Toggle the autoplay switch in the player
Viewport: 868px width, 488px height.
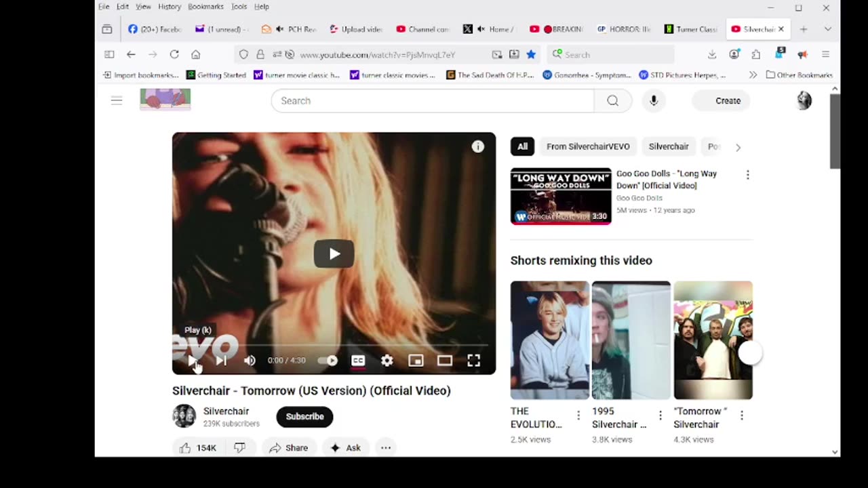click(x=328, y=361)
